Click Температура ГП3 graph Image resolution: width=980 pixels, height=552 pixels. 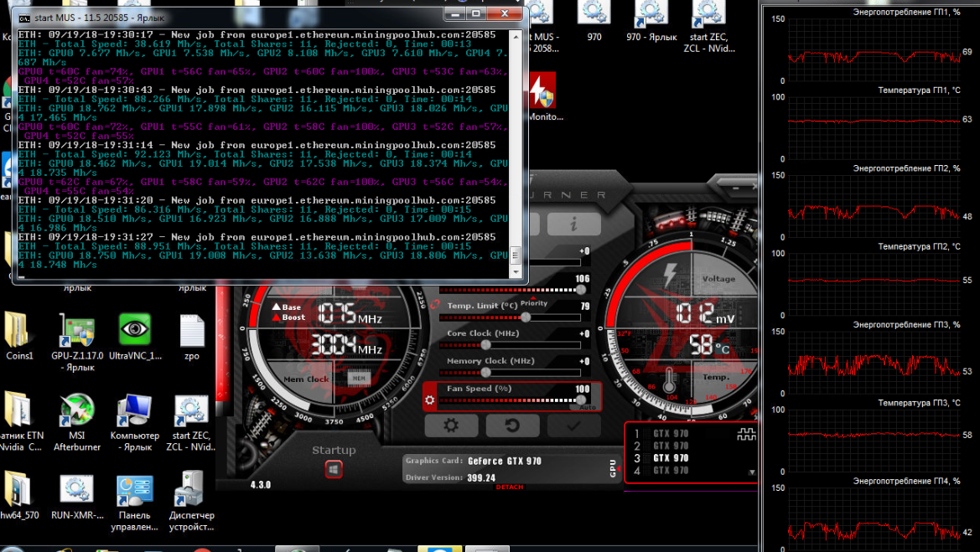874,441
